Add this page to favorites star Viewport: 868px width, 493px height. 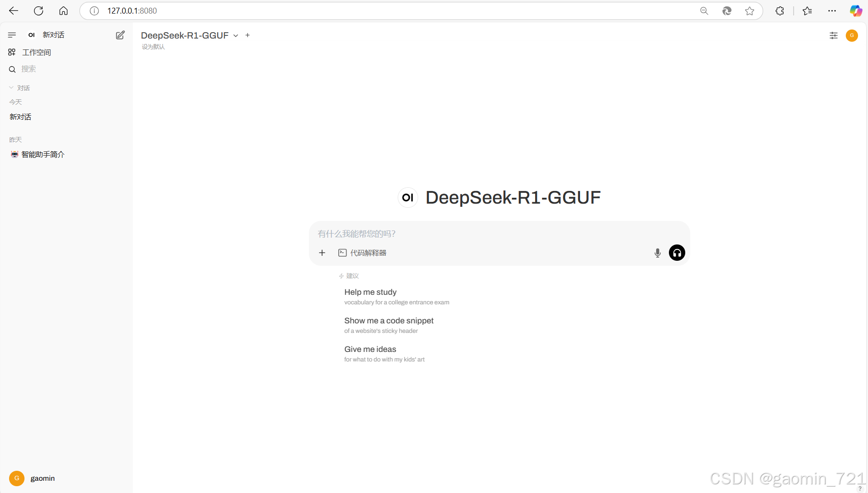(x=750, y=11)
